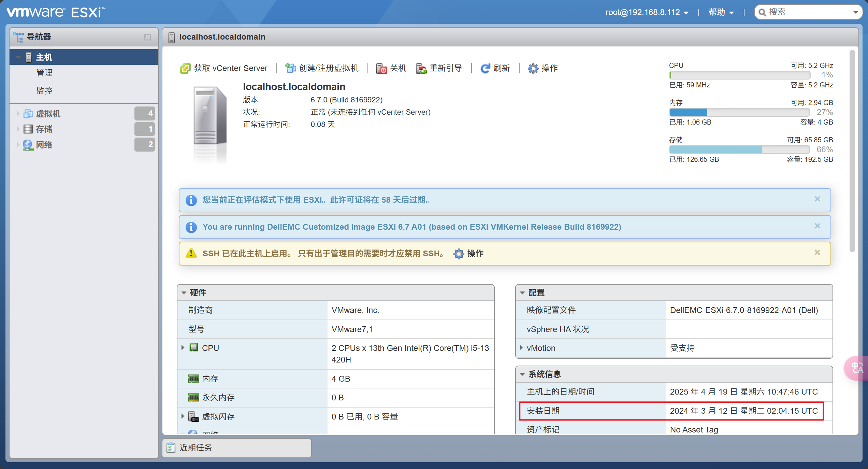The image size is (868, 469).
Task: Click the Create/Register VM icon
Action: [290, 68]
